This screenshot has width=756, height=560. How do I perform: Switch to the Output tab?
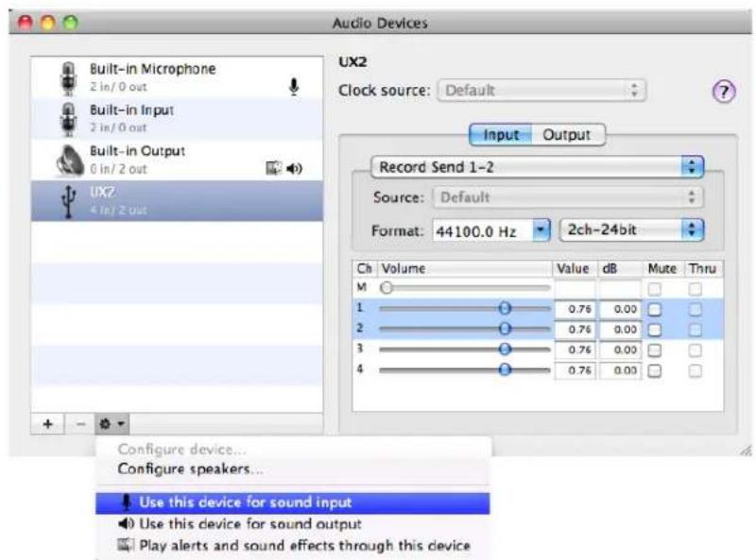coord(566,134)
